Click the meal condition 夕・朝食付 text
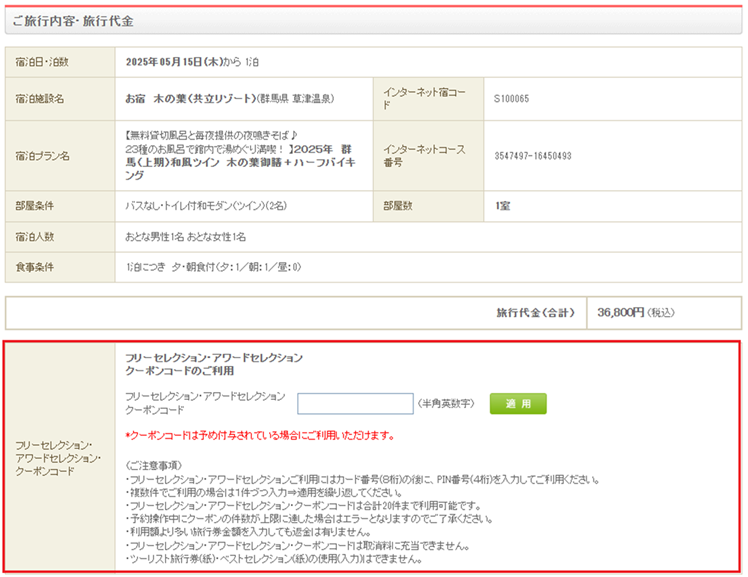This screenshot has width=748, height=577. pyautogui.click(x=213, y=267)
